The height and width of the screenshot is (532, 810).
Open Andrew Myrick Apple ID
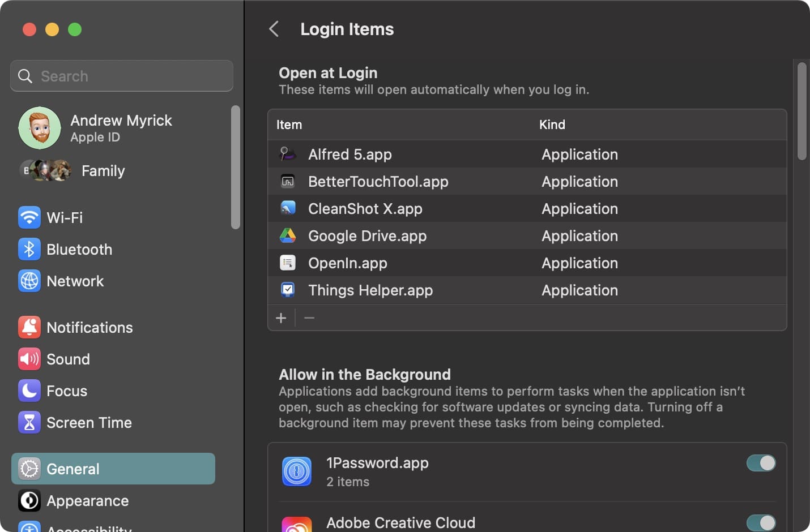click(x=120, y=128)
